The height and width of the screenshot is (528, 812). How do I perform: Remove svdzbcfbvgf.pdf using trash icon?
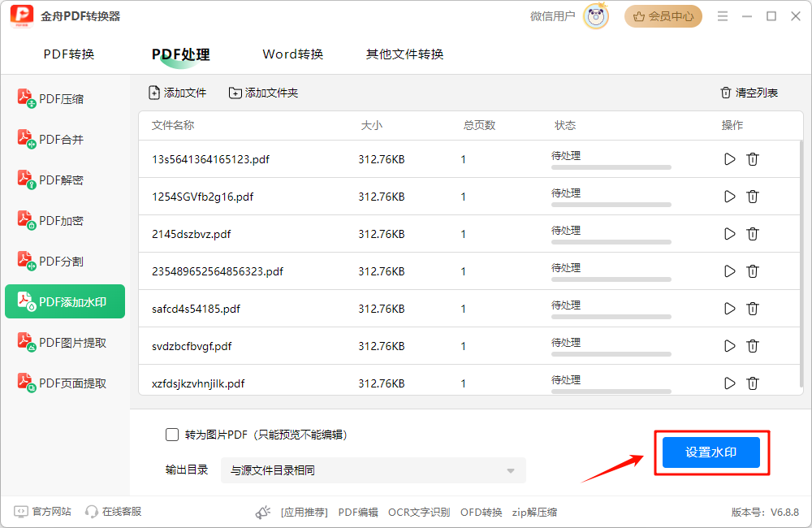(753, 345)
